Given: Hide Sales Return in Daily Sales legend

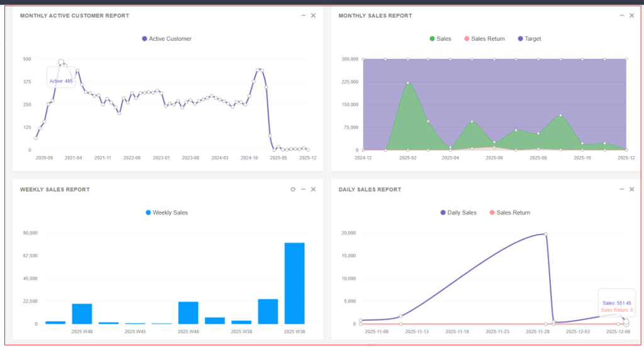Looking at the screenshot, I should pyautogui.click(x=509, y=212).
